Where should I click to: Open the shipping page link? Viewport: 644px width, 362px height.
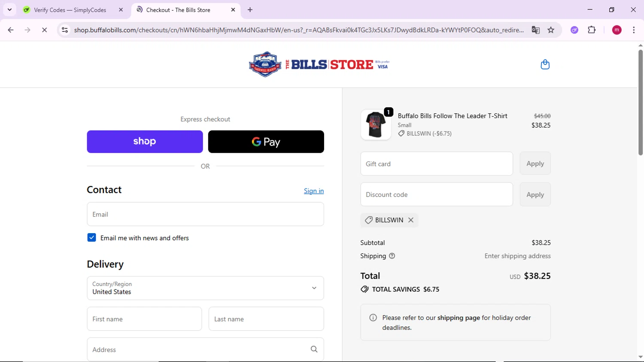click(x=459, y=318)
